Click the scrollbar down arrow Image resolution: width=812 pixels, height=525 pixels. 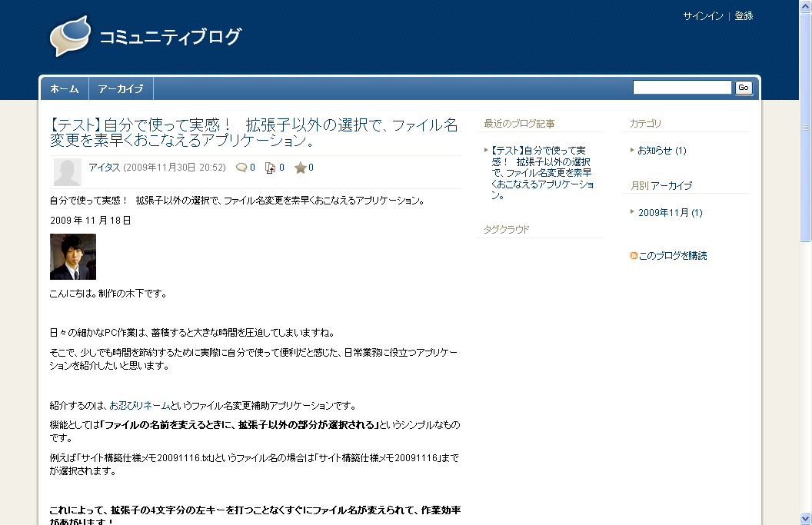(x=805, y=518)
